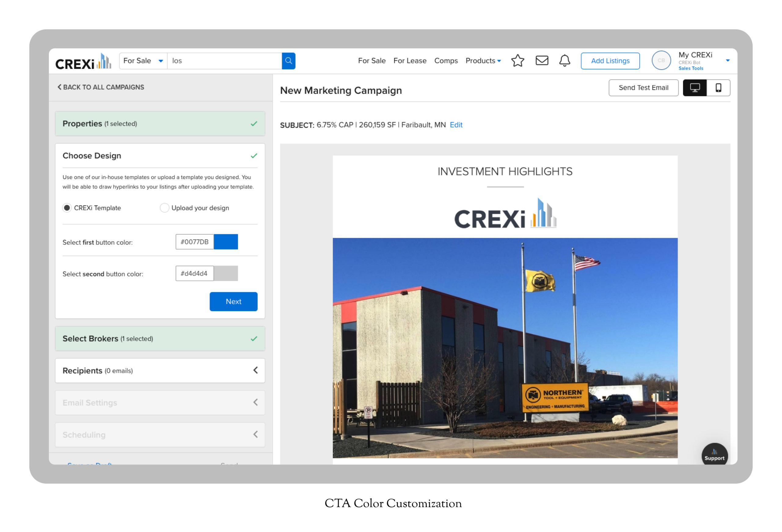Click the second button color hex field
Viewport: 782px width, 532px height.
[195, 274]
